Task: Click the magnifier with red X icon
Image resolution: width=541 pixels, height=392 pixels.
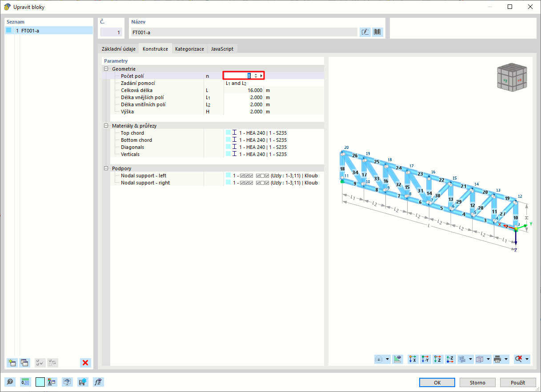Action: point(518,359)
